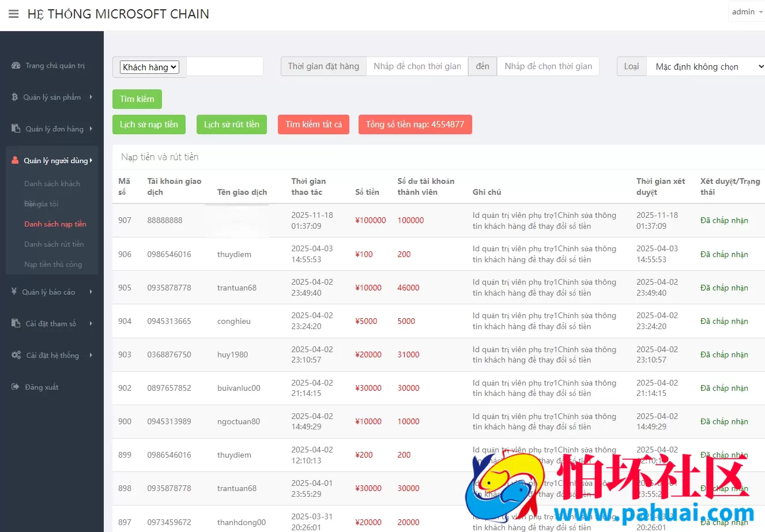The width and height of the screenshot is (765, 532).
Task: Click the Thời gian thao tác column header
Action: point(308,187)
